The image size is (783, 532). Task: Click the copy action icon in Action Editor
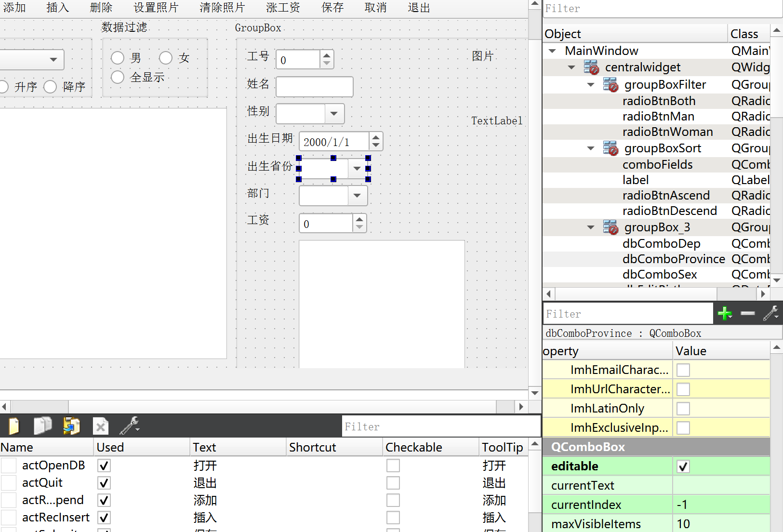(x=42, y=426)
